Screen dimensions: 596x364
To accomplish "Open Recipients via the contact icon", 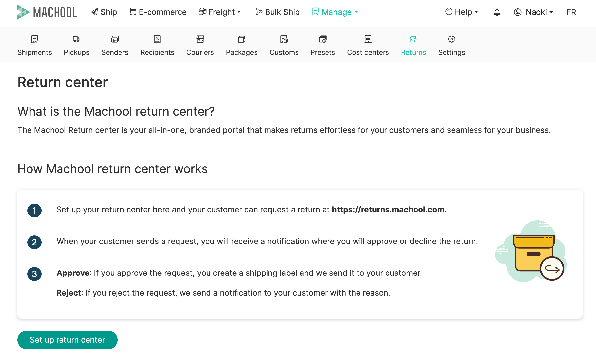I will (157, 39).
